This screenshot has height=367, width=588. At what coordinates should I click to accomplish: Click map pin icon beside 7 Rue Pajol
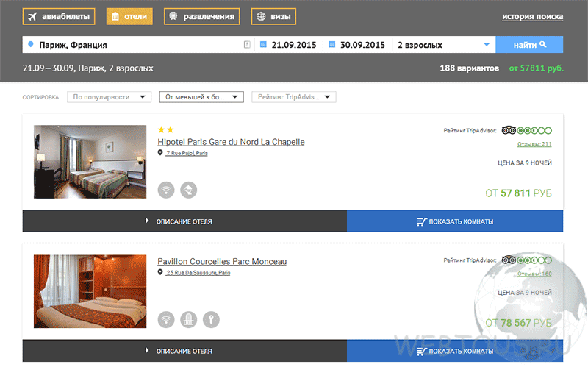160,153
